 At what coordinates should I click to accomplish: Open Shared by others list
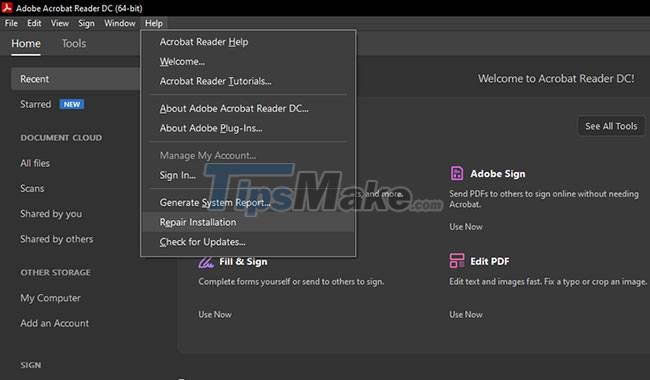coord(56,239)
